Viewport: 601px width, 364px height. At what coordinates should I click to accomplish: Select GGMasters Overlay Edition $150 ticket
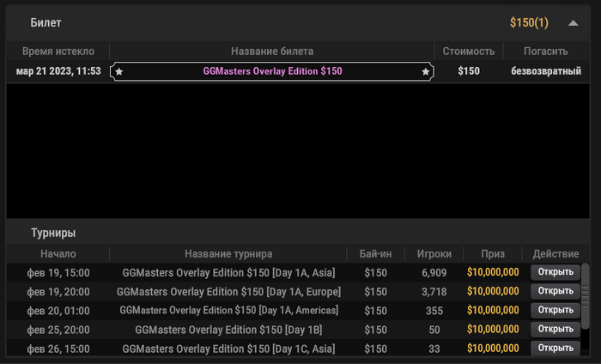pos(272,71)
